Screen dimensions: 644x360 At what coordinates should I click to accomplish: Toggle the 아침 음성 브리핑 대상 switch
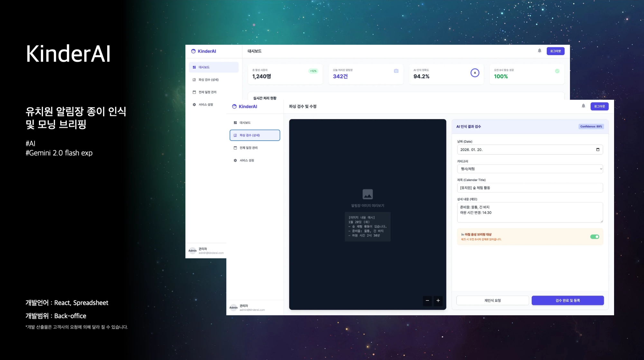[594, 237]
